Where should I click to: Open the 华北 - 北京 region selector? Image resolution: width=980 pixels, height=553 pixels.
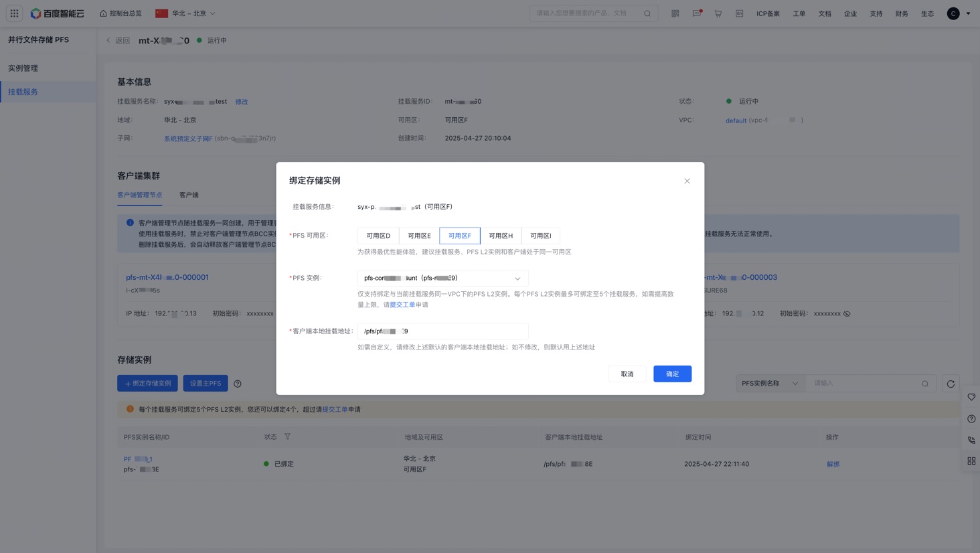(185, 13)
